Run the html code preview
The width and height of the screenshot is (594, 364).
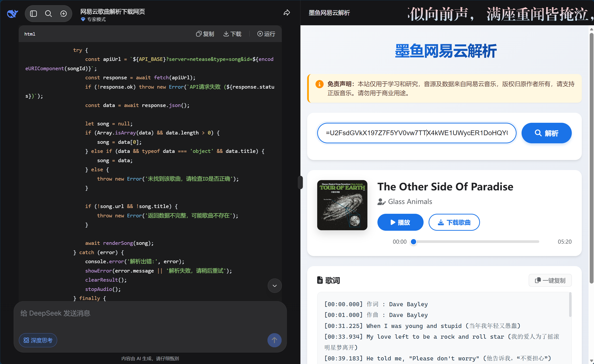tap(266, 34)
